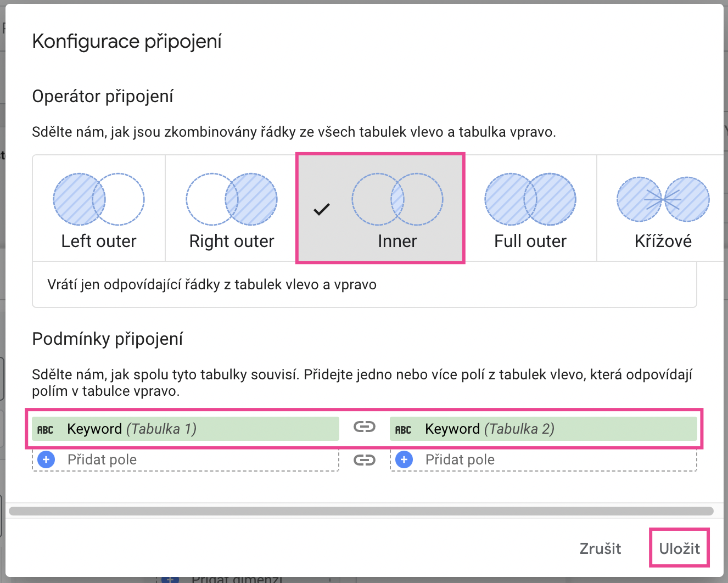Save the join with Uložit

pos(680,548)
